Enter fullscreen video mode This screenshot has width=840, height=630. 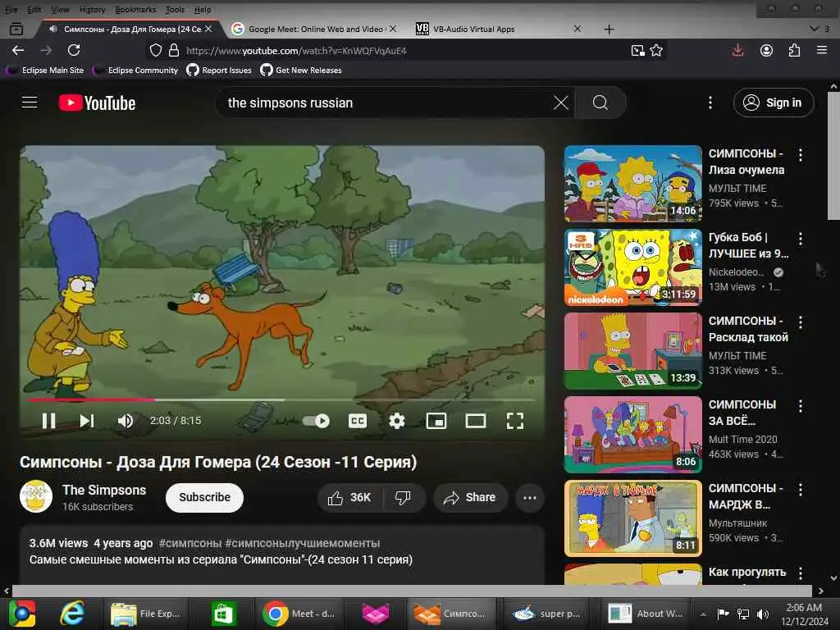(515, 421)
